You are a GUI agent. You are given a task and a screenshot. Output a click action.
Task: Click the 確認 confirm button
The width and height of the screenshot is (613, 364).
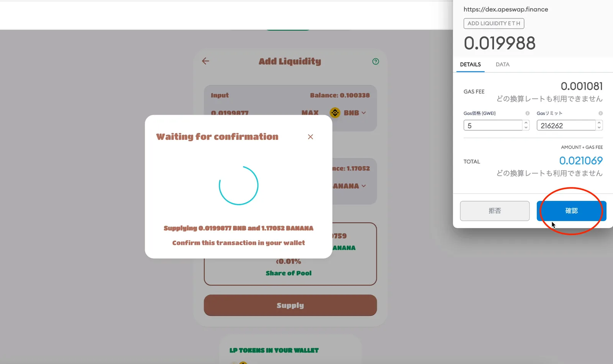click(x=571, y=211)
